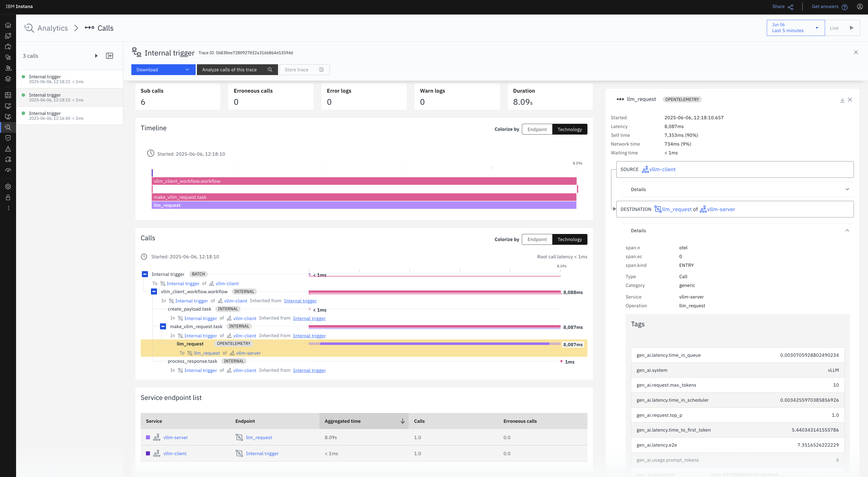
Task: Collapse the make_vllm_request.task call node
Action: point(163,326)
